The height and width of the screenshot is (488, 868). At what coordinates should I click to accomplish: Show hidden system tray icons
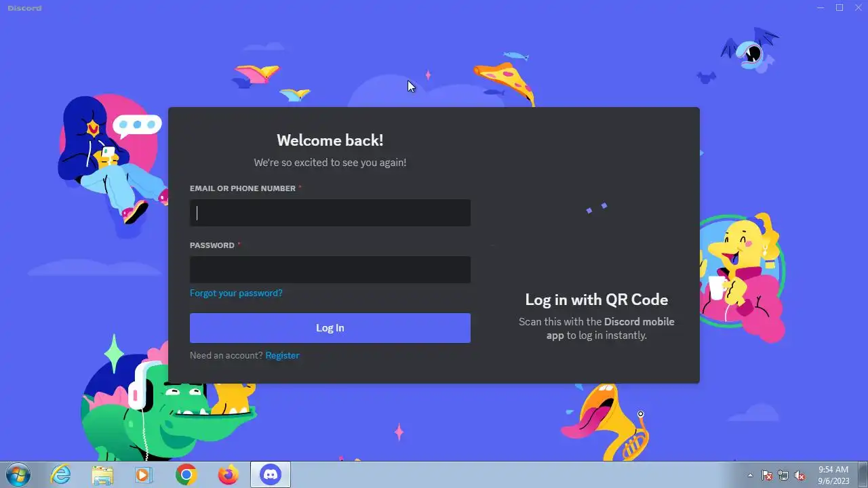click(750, 475)
